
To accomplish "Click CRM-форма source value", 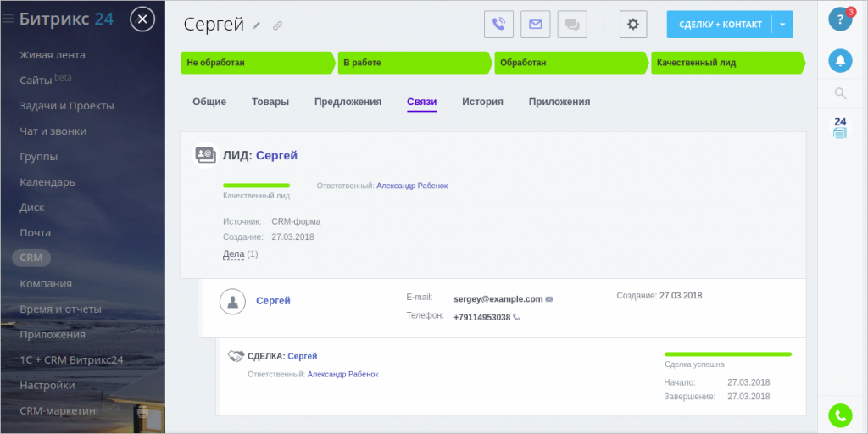I will (x=296, y=221).
